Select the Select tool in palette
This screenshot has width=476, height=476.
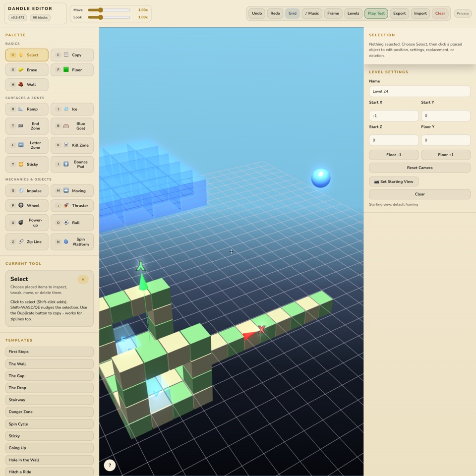tap(27, 55)
